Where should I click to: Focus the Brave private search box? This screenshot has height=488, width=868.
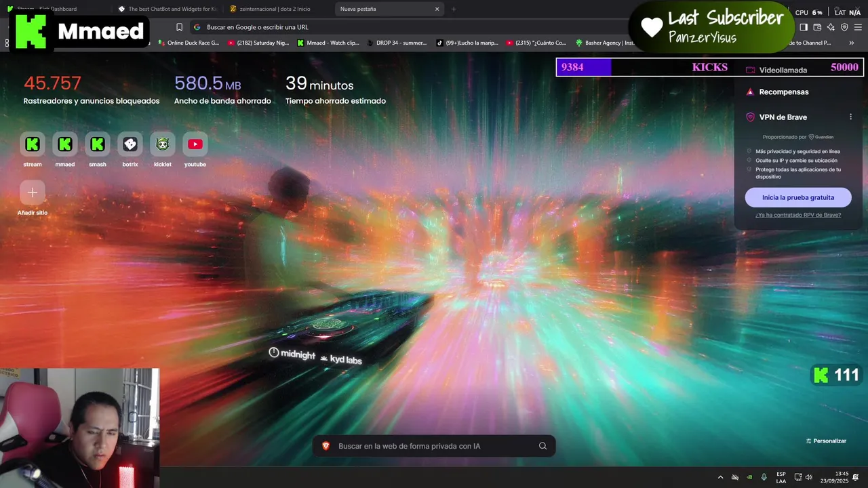[x=434, y=446]
